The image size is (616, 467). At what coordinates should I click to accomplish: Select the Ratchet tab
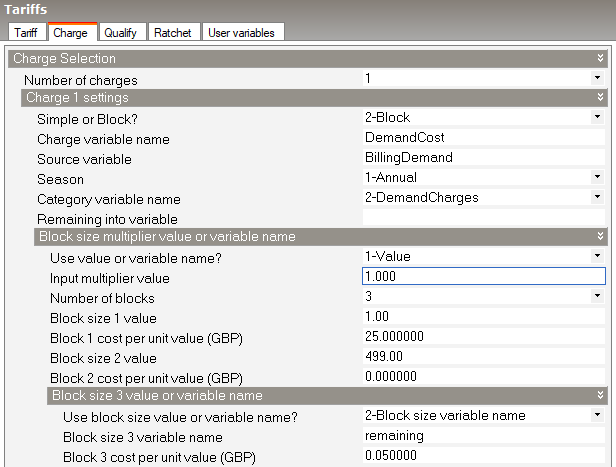click(x=174, y=32)
